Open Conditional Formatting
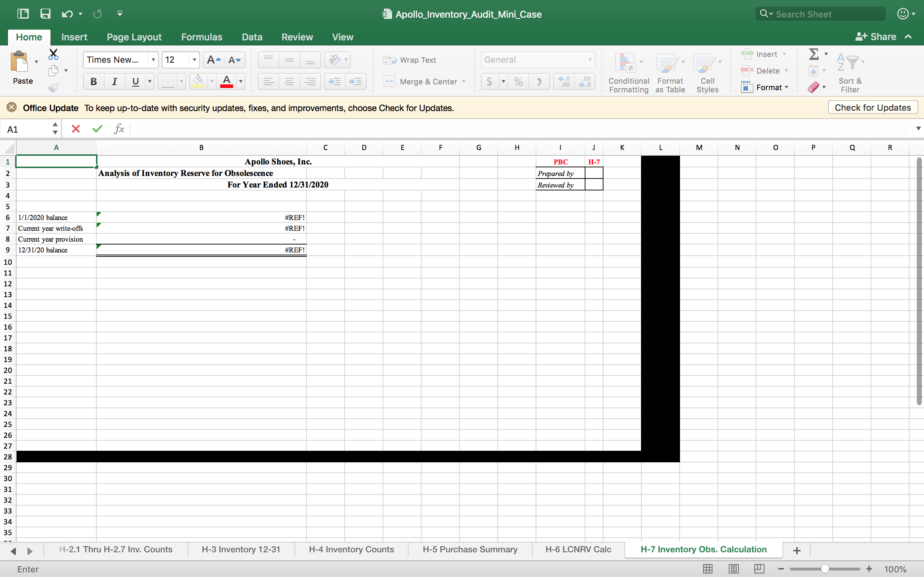The width and height of the screenshot is (924, 577). (x=628, y=72)
